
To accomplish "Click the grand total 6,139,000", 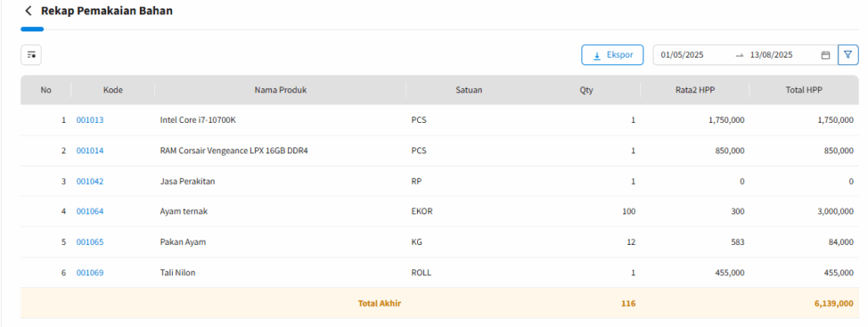I will click(x=834, y=303).
